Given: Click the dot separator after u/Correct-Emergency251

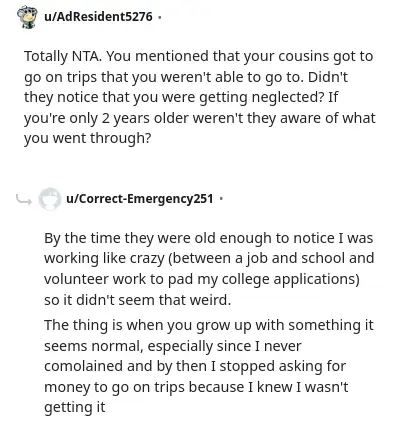Looking at the screenshot, I should coord(221,199).
